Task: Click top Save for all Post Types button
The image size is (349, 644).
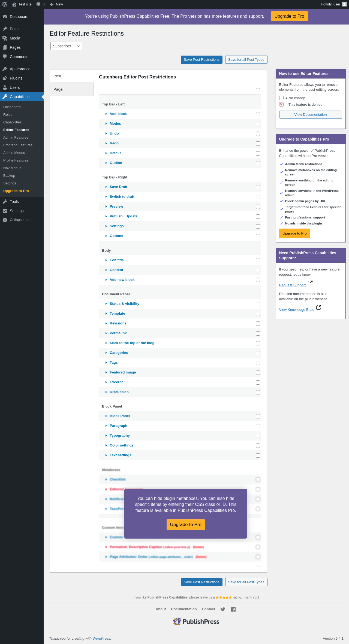Action: coord(246,60)
